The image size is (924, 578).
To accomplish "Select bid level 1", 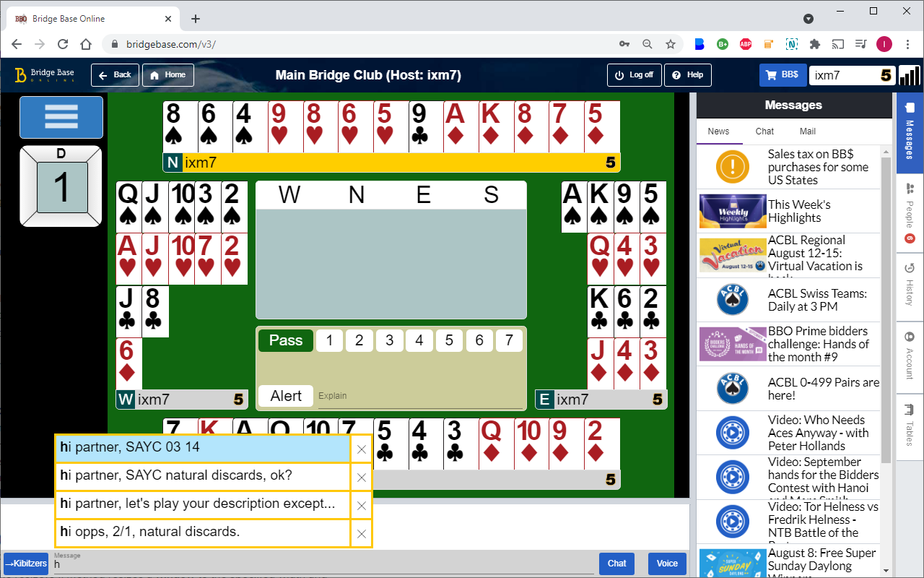I will pos(329,340).
